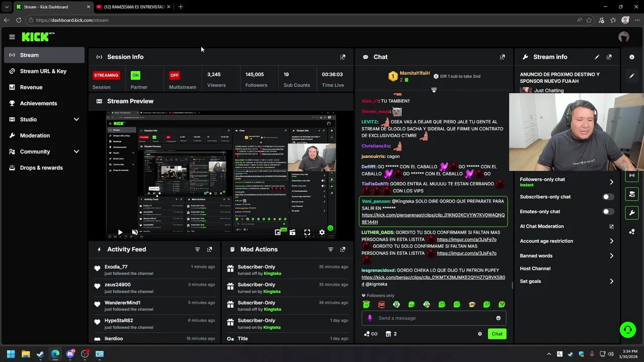Screen dimensions: 644x362
Task: Open the Windows Start menu
Action: 11,354
